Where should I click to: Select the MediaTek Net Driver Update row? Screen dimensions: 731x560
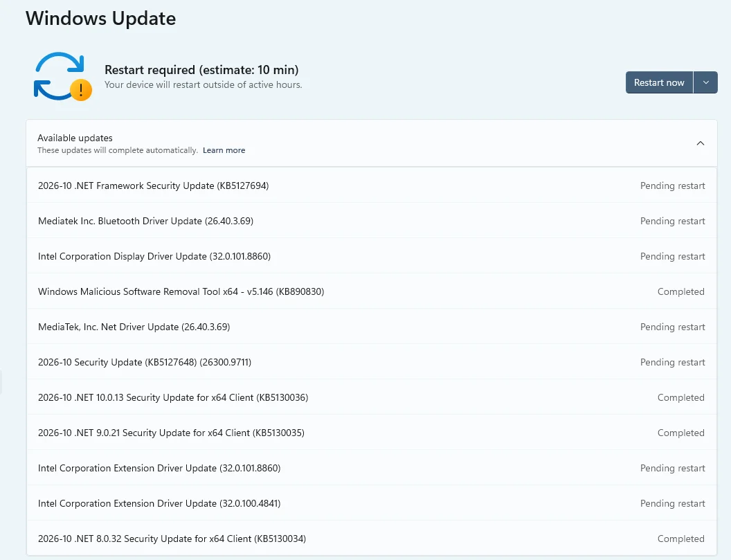pyautogui.click(x=372, y=327)
